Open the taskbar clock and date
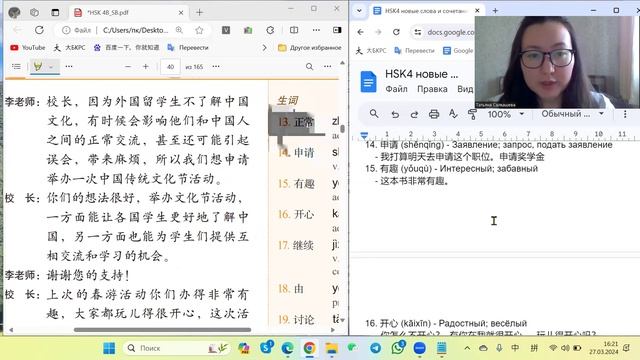 coord(603,348)
